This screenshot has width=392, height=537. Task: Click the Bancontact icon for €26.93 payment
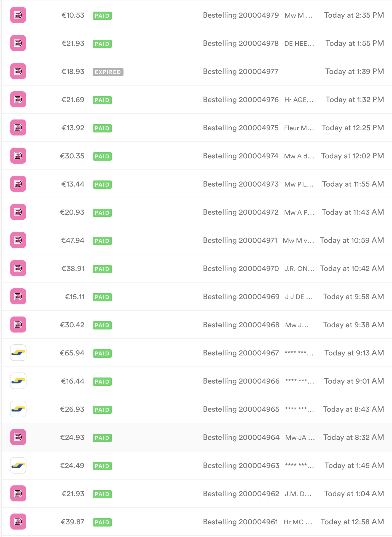(x=18, y=409)
